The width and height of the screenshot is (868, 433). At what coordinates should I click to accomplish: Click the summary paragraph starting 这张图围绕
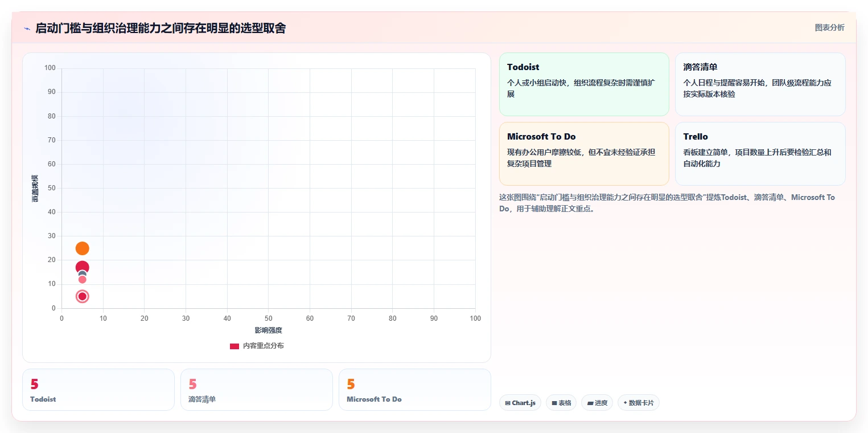point(667,203)
